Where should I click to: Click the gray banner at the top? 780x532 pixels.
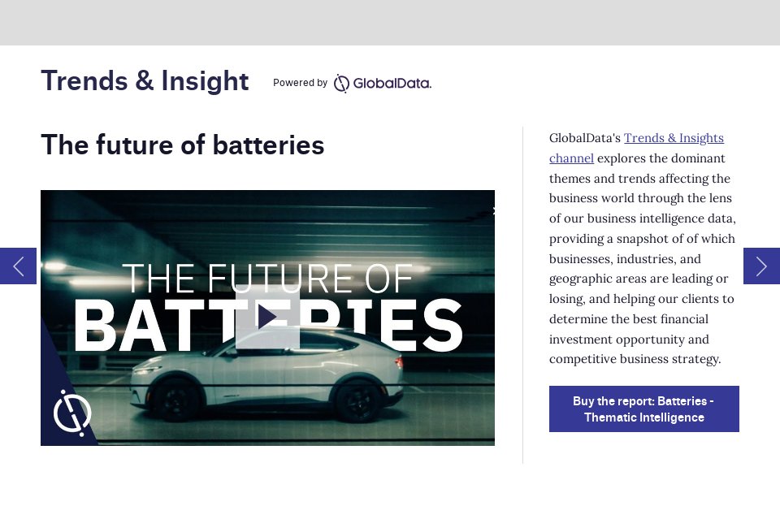pyautogui.click(x=390, y=23)
